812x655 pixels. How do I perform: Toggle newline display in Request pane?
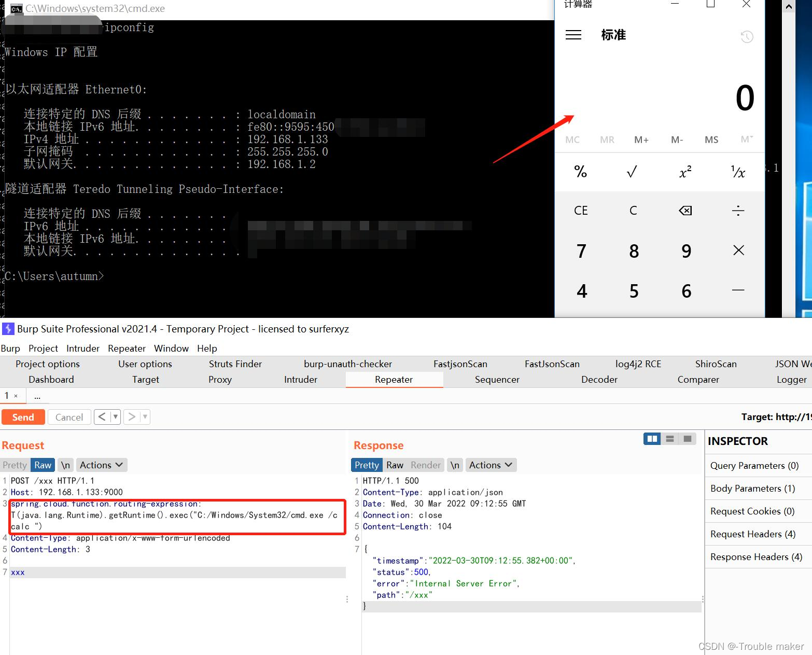pyautogui.click(x=65, y=465)
